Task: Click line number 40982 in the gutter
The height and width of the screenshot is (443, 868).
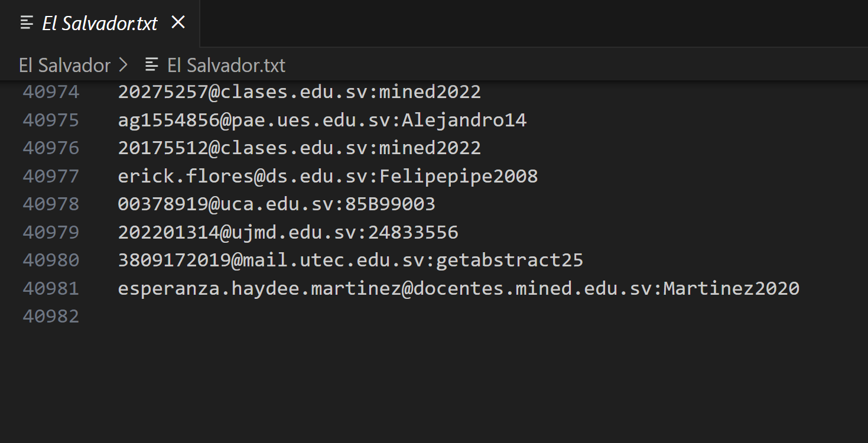Action: 51,316
